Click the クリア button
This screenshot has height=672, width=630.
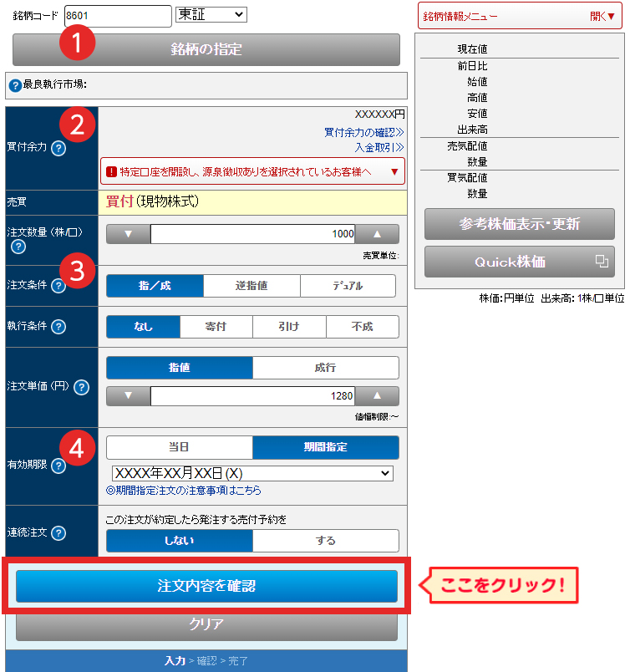[x=206, y=626]
